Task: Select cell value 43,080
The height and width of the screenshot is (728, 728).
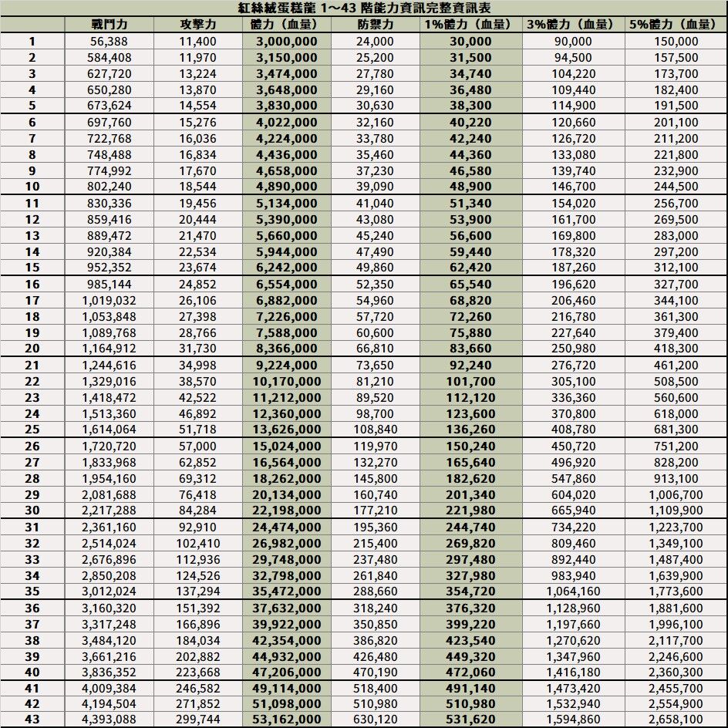Action: pos(375,220)
